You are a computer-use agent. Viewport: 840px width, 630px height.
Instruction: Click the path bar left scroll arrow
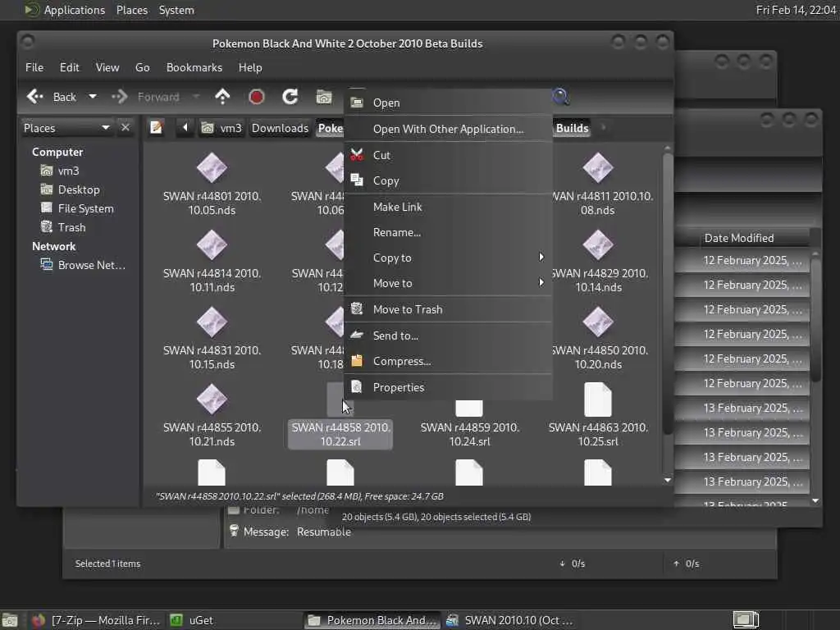coord(185,127)
